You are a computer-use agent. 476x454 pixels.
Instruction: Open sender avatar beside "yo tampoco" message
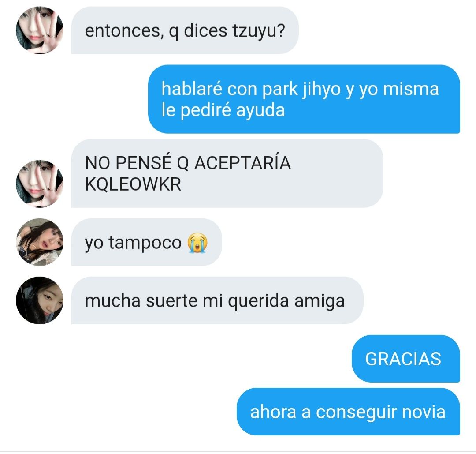click(40, 242)
